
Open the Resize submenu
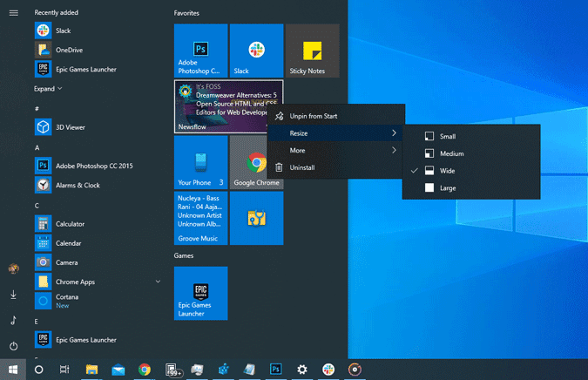335,133
